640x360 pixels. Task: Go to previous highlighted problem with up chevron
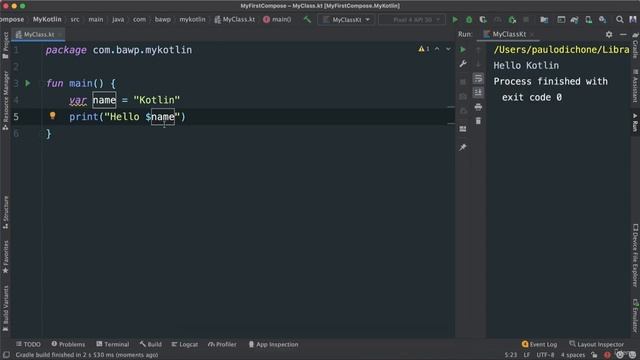[437, 49]
